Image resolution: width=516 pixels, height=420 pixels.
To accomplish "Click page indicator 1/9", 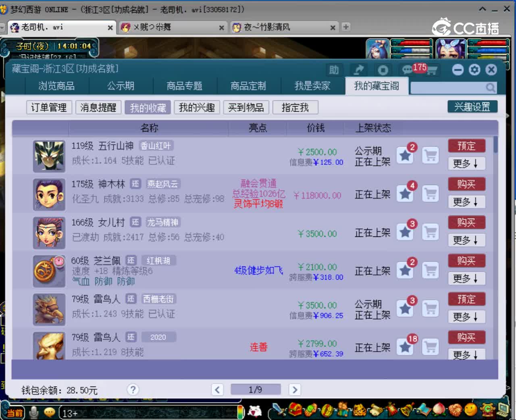I will (x=256, y=389).
